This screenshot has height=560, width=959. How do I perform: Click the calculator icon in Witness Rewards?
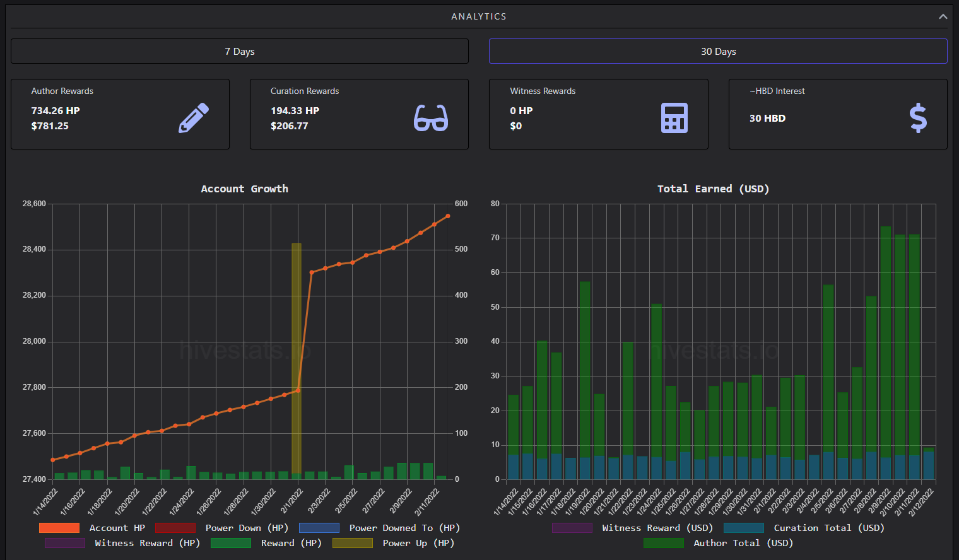click(x=674, y=118)
